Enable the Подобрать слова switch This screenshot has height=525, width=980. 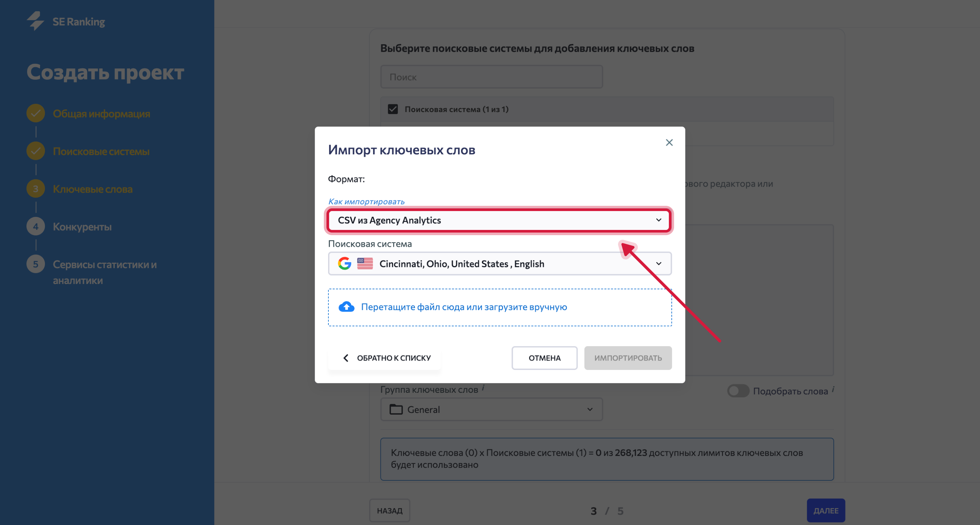(738, 391)
